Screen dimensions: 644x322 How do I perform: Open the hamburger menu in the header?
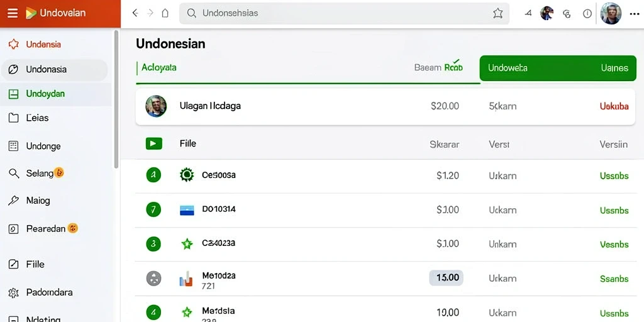pyautogui.click(x=13, y=13)
